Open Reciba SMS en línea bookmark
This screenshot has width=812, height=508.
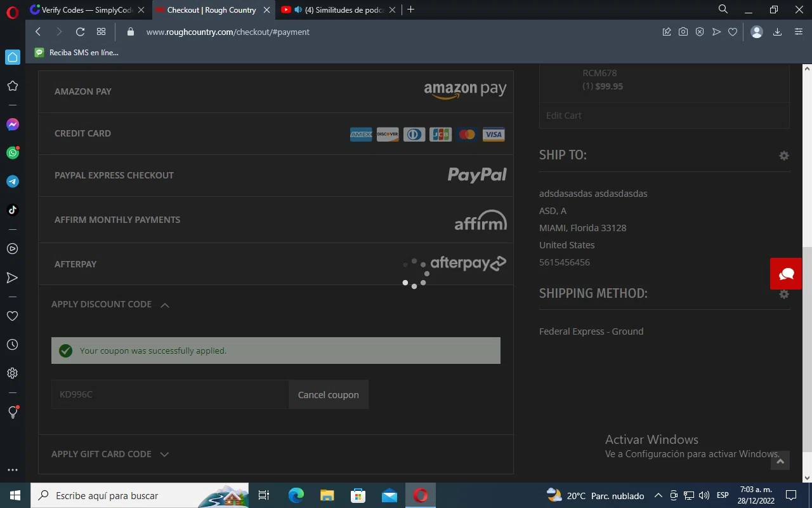coord(77,53)
